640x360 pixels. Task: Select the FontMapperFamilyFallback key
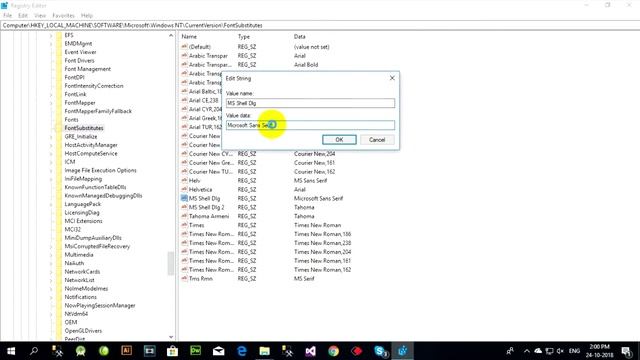(98, 111)
